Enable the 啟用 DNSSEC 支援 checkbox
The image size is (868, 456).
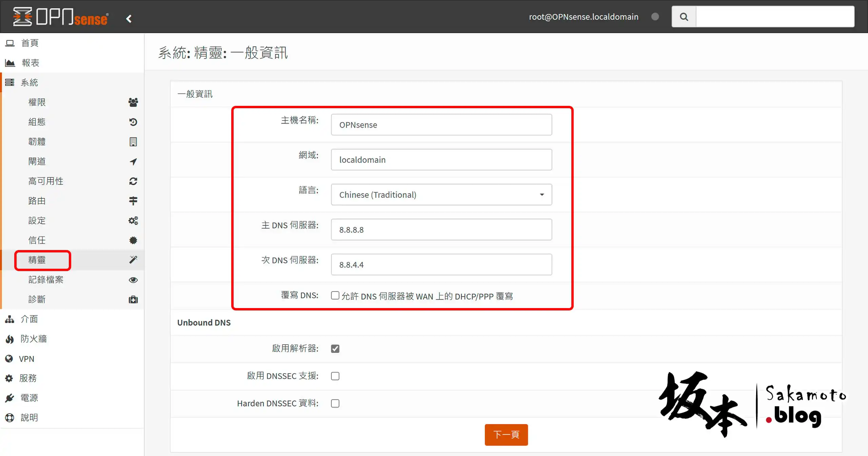[x=335, y=376]
